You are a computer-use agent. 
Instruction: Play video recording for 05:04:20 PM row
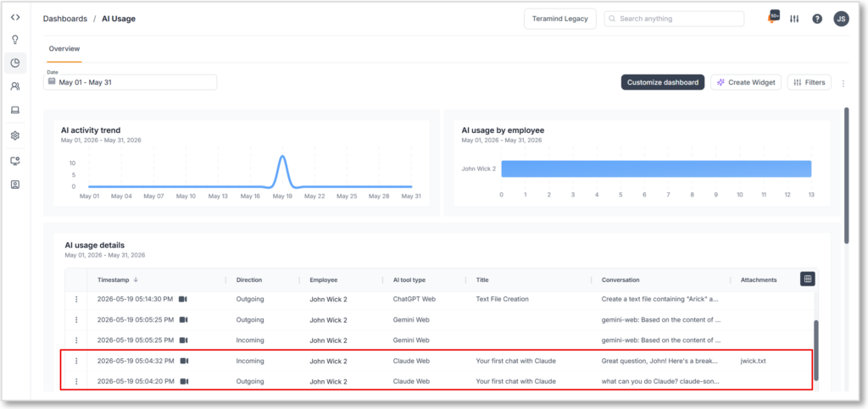pos(184,381)
